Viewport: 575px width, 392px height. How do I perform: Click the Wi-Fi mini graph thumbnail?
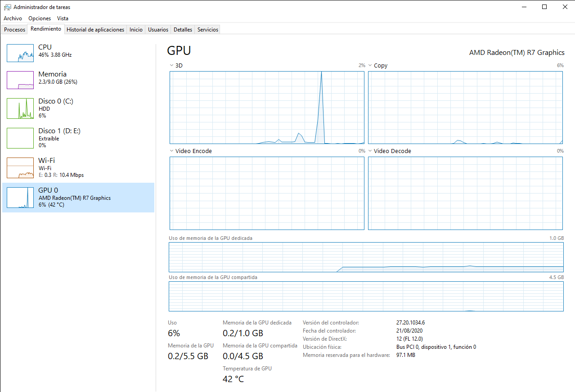20,168
